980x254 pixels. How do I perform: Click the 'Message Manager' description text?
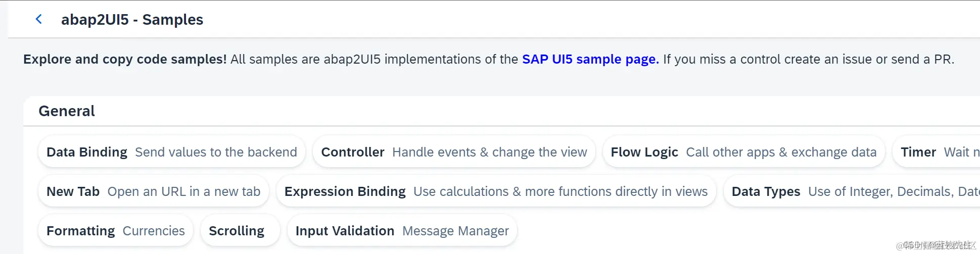click(x=455, y=231)
